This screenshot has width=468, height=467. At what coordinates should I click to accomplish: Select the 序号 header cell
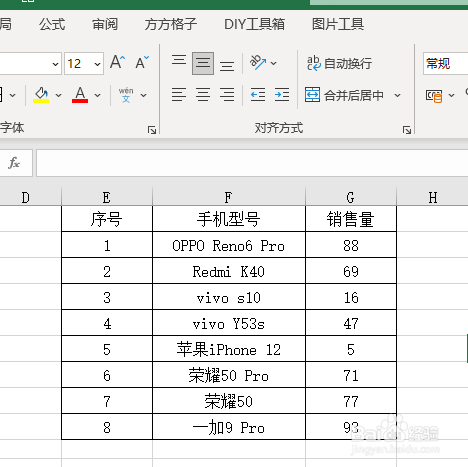(107, 219)
